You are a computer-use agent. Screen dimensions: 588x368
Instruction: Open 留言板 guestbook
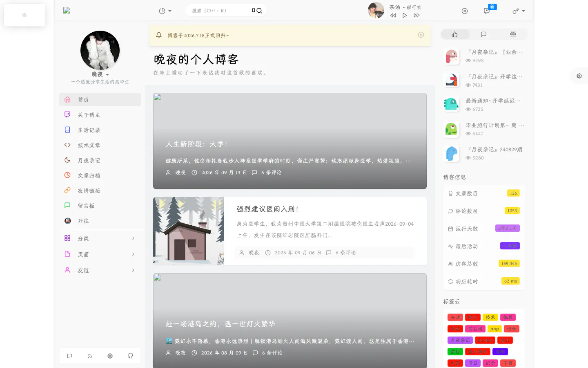[100, 206]
